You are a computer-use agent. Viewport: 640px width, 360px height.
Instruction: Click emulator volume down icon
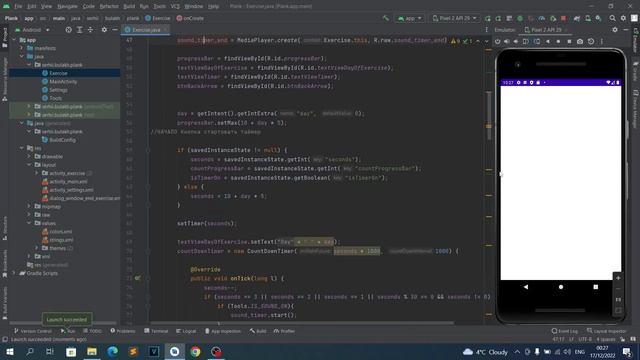(516, 41)
